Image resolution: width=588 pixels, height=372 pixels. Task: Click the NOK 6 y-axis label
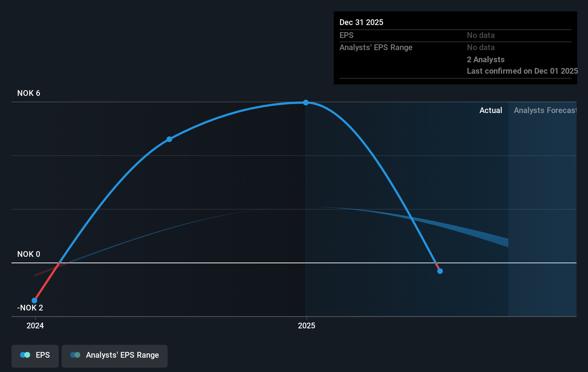tap(29, 93)
